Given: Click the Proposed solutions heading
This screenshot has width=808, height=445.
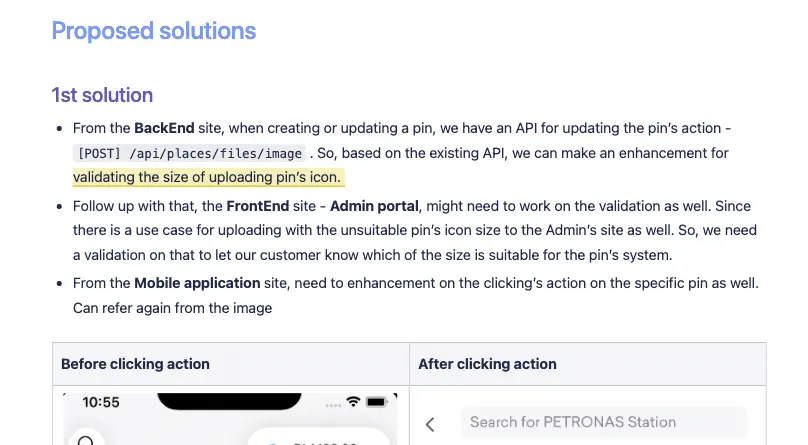Looking at the screenshot, I should point(154,31).
